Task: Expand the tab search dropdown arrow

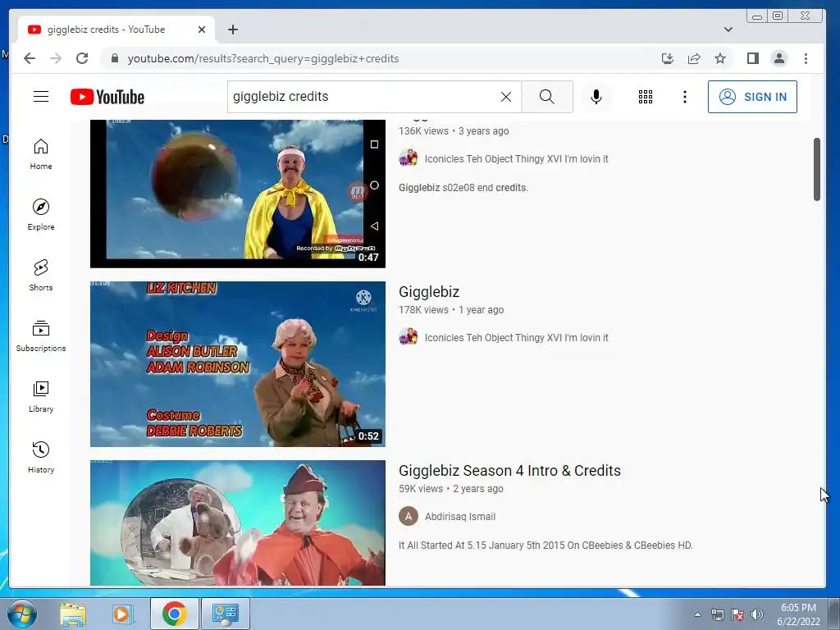Action: pos(728,30)
